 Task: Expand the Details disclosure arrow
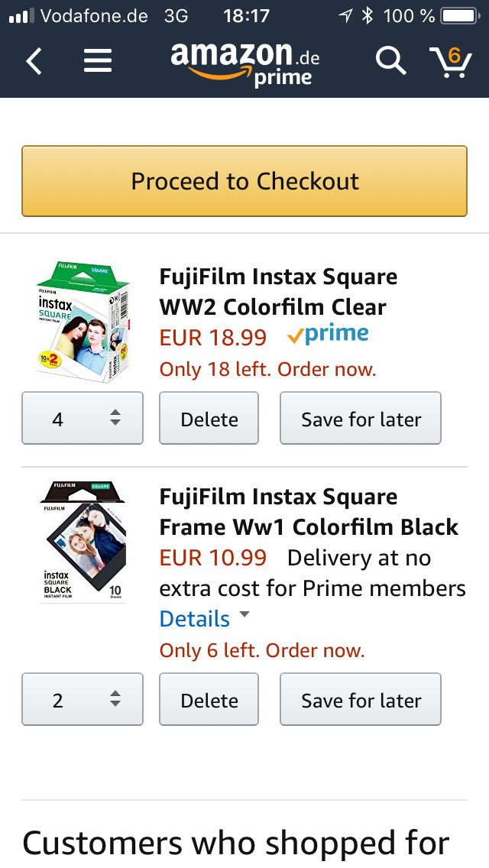coord(244,614)
